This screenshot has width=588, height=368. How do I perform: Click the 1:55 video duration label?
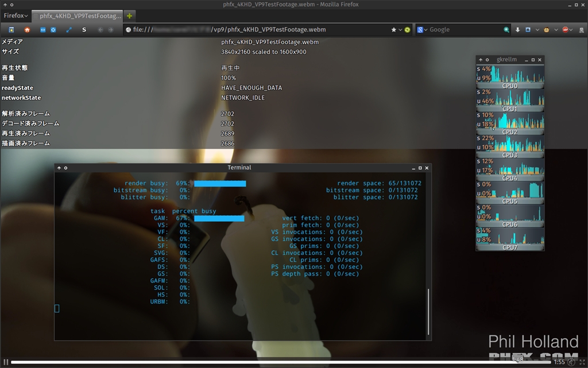coord(559,362)
